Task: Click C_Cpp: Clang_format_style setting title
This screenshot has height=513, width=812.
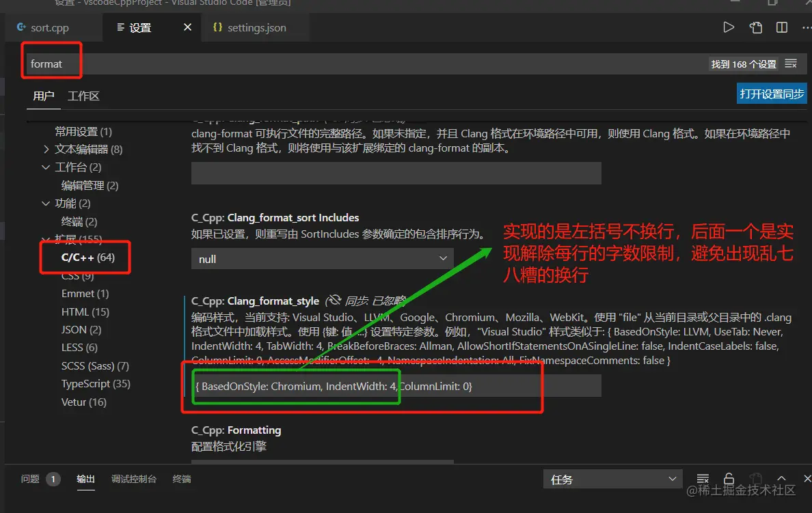Action: click(x=256, y=301)
